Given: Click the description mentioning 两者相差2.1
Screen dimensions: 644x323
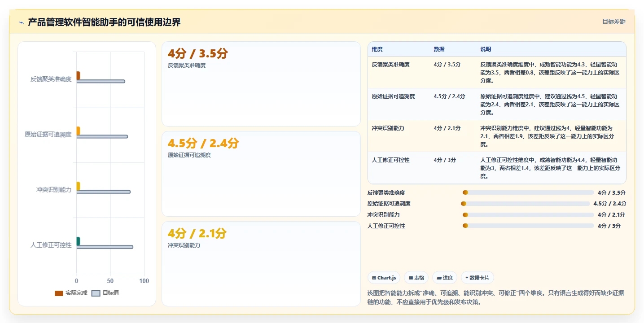Looking at the screenshot, I should [x=550, y=105].
